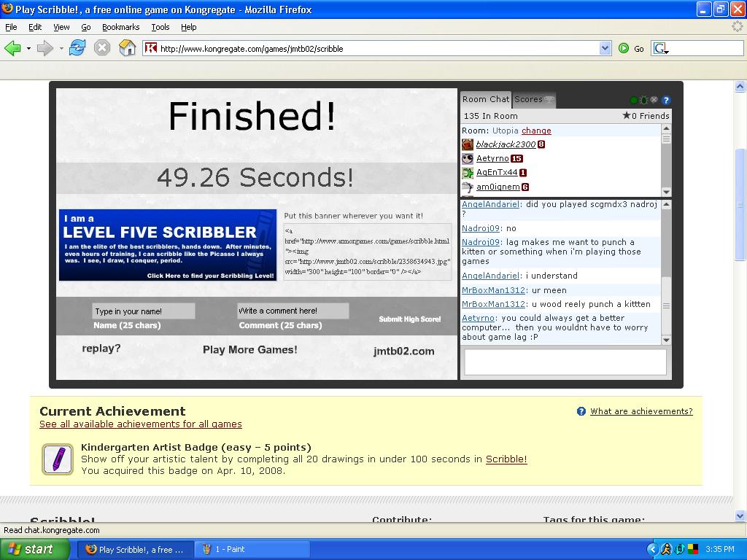The height and width of the screenshot is (560, 747).
Task: Open blackjack2300's profile link
Action: coord(506,144)
